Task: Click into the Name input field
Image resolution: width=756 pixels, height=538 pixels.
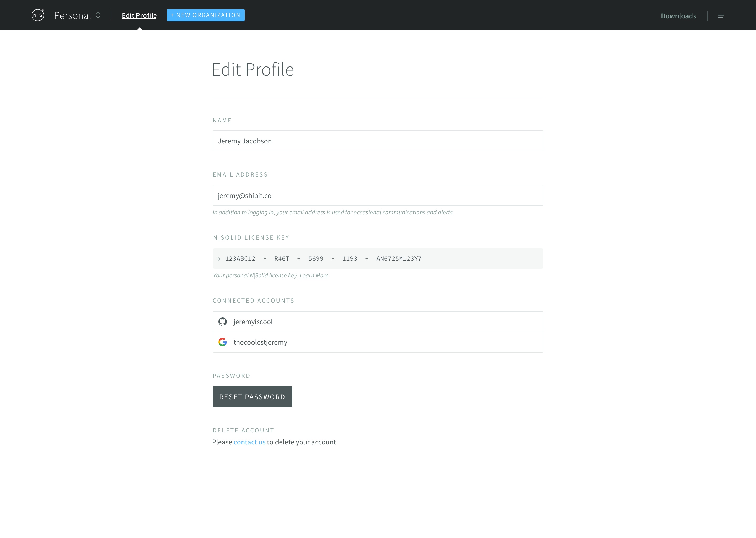Action: point(378,141)
